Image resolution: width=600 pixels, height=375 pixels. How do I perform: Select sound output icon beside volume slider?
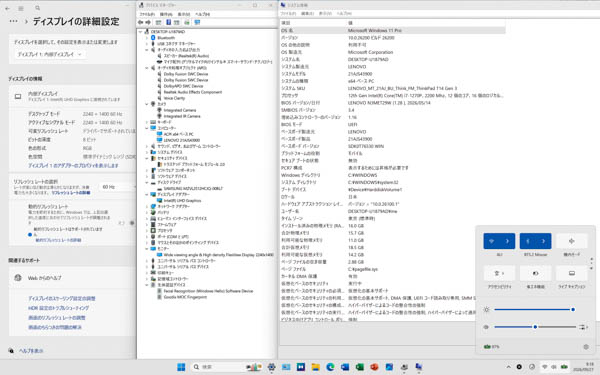(x=583, y=327)
